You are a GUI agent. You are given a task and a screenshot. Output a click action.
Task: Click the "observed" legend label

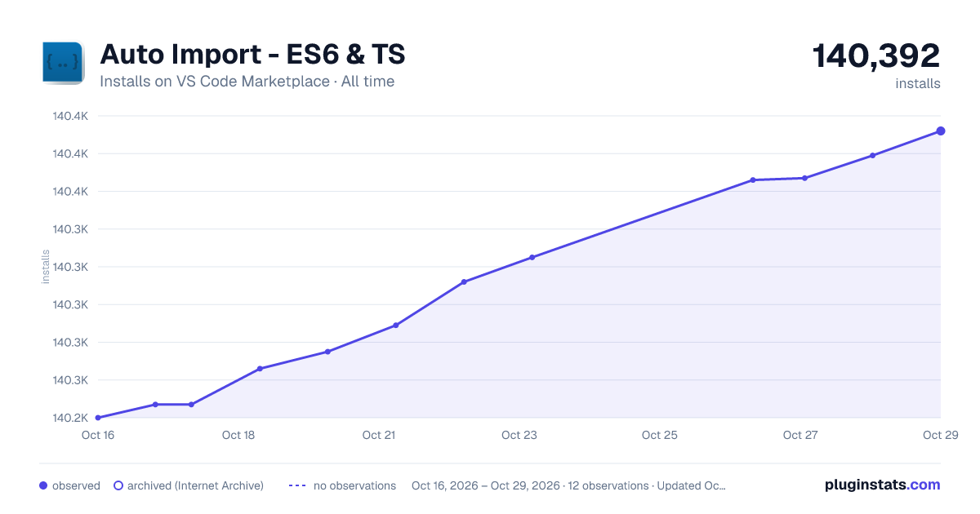[76, 485]
